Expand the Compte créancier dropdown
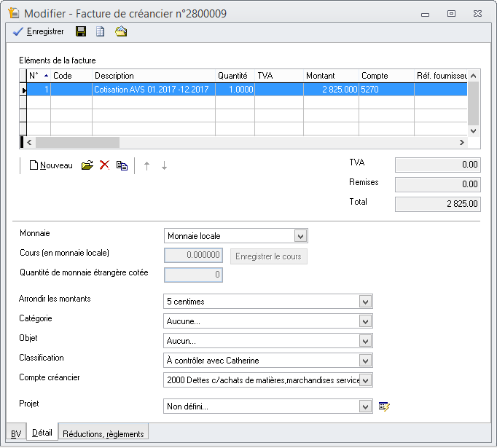 [365, 380]
